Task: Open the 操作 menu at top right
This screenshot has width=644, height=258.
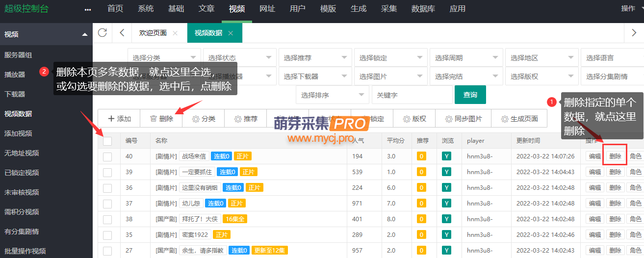Action: point(628,9)
